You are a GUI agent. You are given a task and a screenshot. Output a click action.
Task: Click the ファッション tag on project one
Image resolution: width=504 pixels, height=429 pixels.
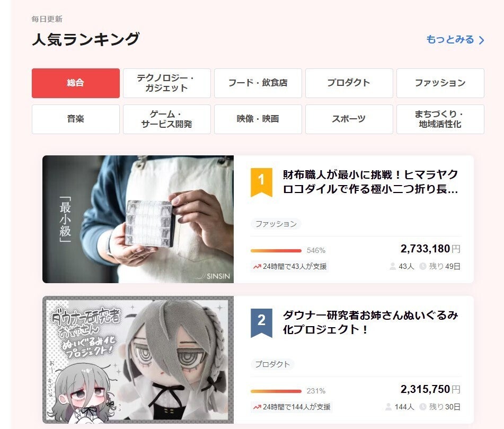coord(276,224)
